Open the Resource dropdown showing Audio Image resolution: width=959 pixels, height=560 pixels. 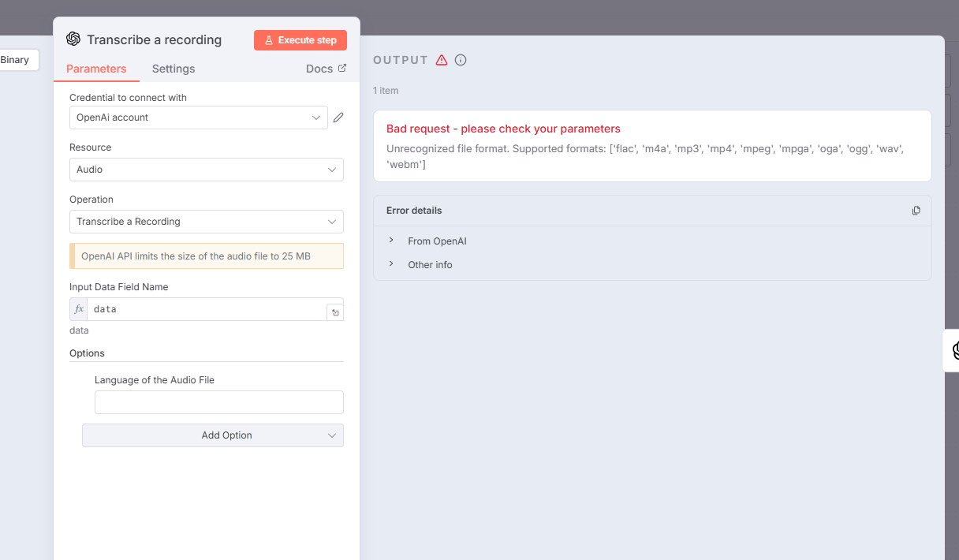[x=206, y=170]
